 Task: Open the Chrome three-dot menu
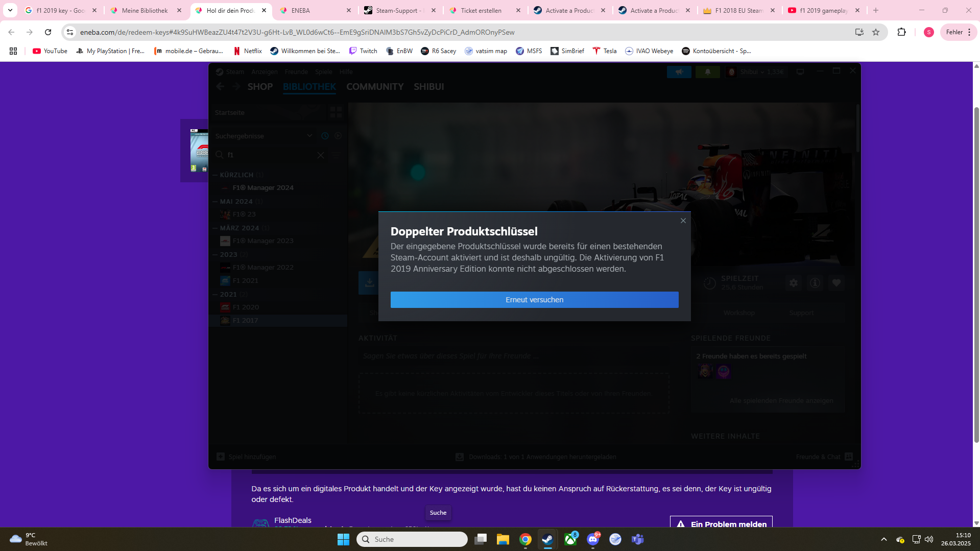(x=969, y=32)
